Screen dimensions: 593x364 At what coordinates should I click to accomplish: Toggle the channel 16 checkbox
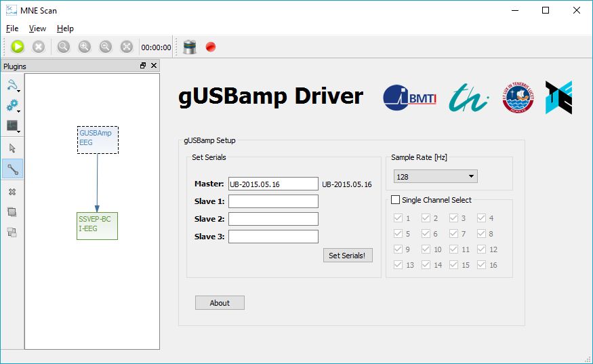click(482, 265)
